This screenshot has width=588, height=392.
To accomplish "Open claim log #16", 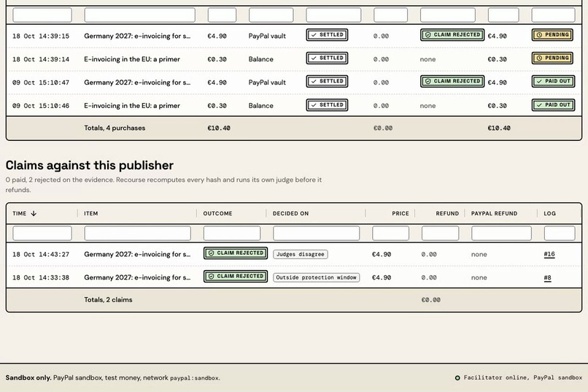I will pos(549,254).
